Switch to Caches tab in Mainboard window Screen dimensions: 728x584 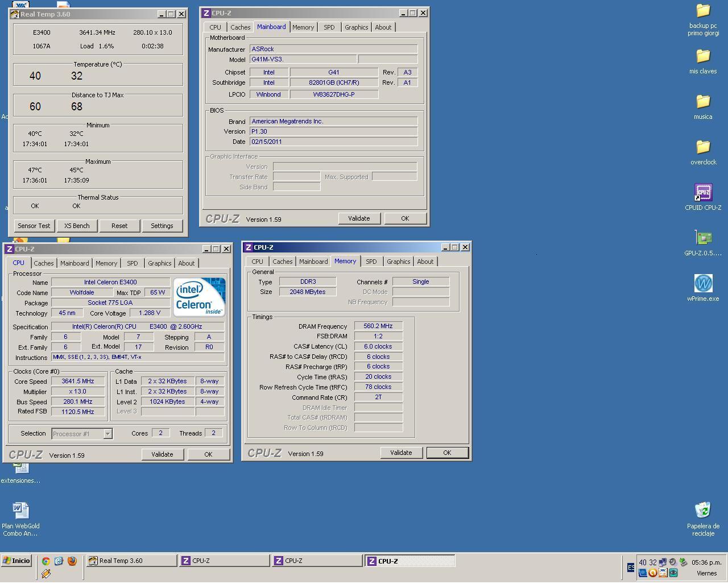tap(241, 27)
